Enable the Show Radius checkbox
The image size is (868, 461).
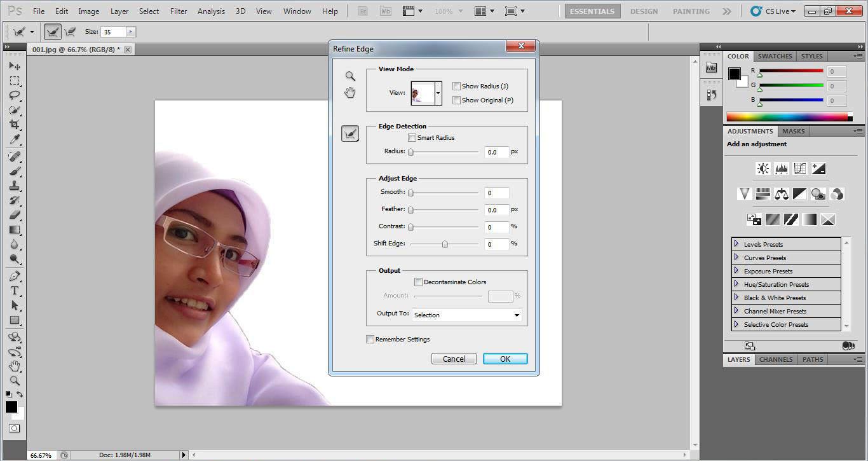[x=456, y=86]
